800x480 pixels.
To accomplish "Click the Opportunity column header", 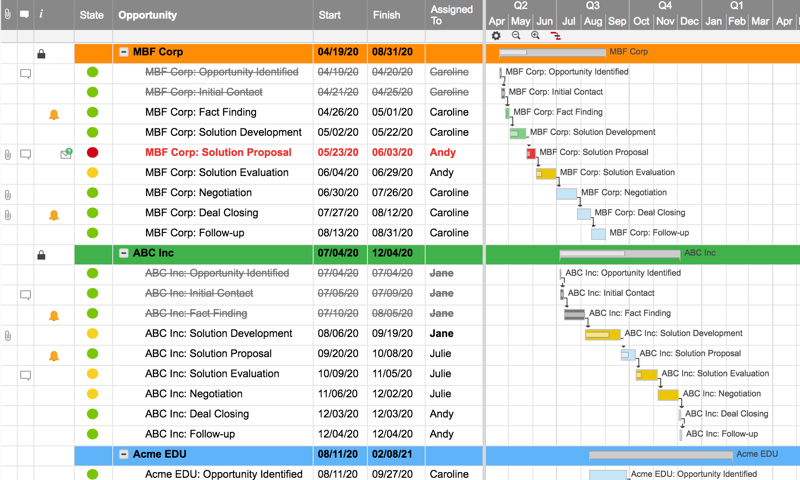I will 147,15.
